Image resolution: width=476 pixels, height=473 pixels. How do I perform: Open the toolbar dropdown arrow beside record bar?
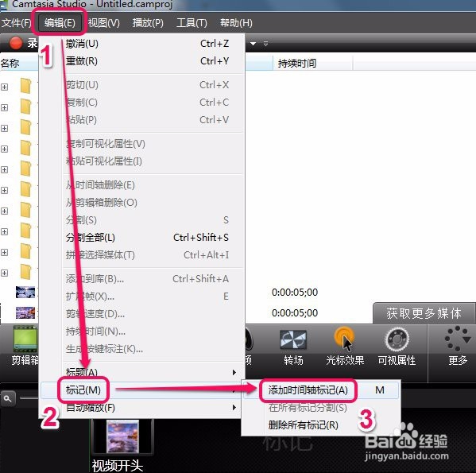point(253,44)
